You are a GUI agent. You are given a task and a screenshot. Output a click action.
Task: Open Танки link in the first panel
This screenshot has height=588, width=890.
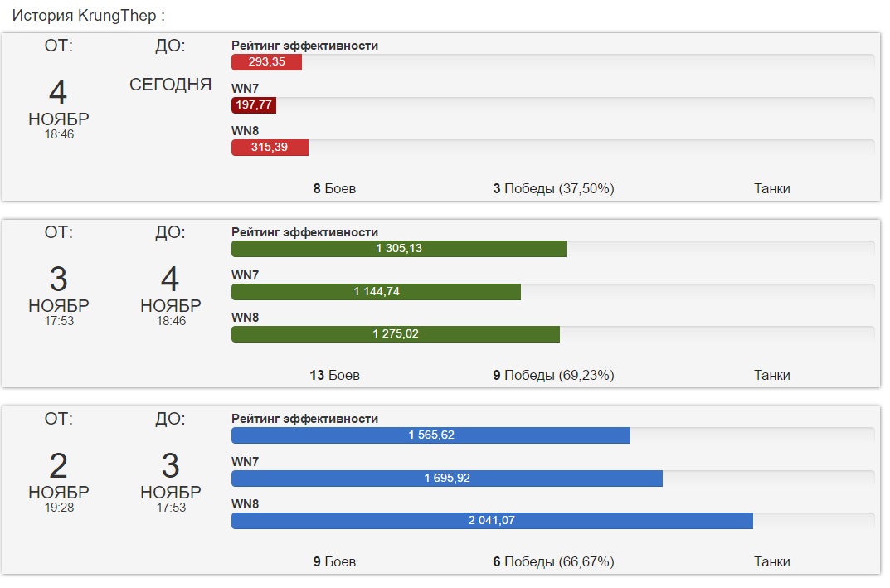tap(771, 188)
